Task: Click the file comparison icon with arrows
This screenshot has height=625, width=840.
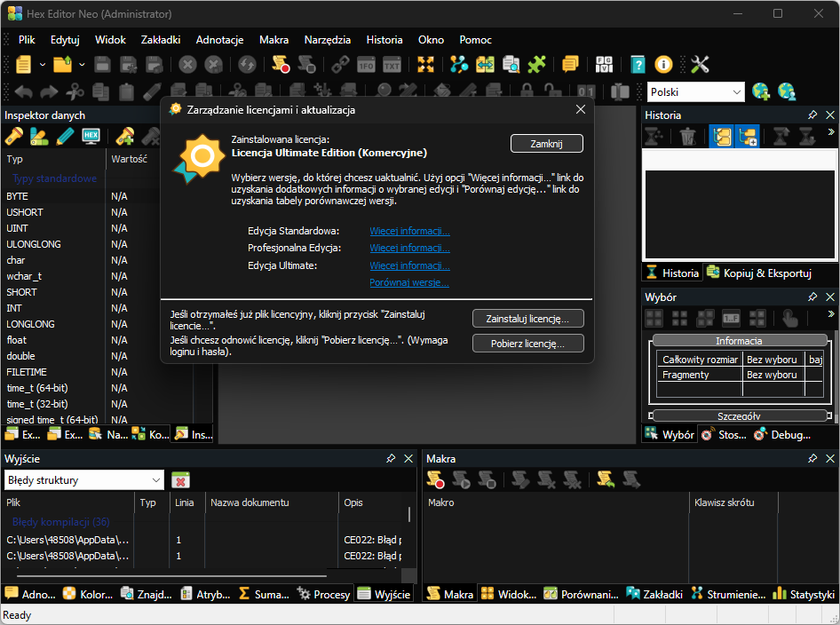Action: tap(485, 65)
